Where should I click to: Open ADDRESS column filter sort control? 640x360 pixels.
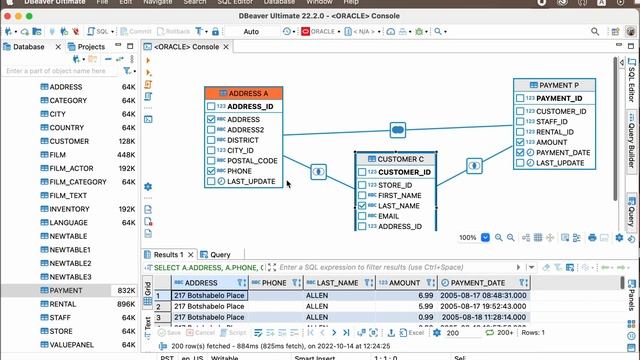(x=242, y=282)
